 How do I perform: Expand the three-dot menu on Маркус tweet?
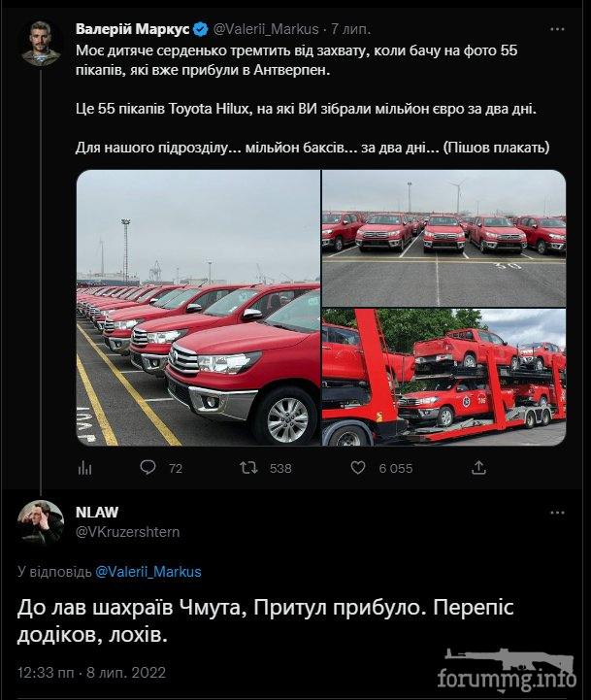click(558, 29)
